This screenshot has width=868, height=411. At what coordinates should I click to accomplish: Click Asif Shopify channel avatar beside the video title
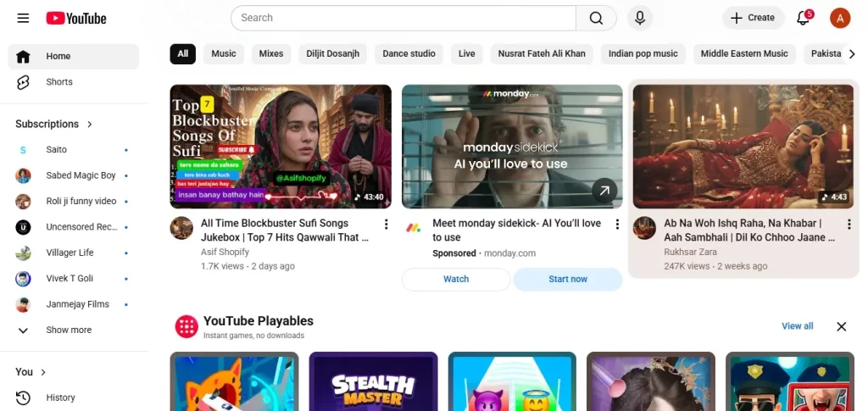tap(181, 228)
